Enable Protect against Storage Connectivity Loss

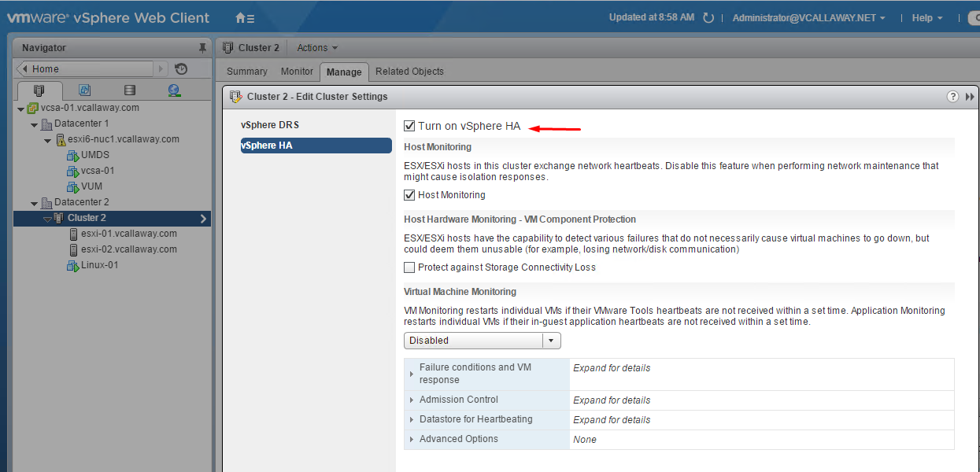tap(409, 267)
